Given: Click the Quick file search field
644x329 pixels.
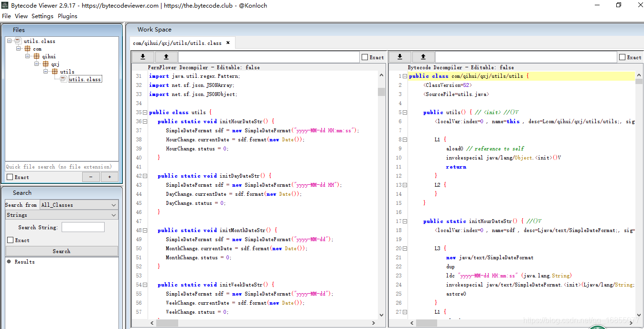Looking at the screenshot, I should [x=62, y=167].
